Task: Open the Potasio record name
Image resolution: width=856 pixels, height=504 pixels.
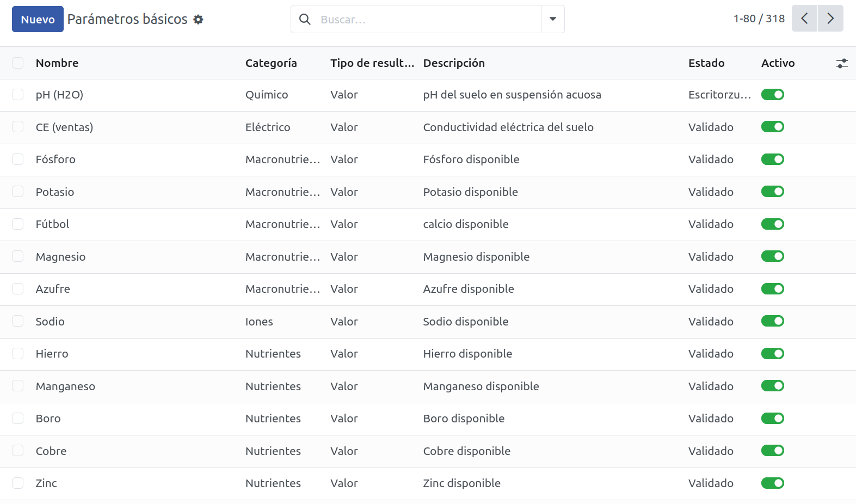Action: pyautogui.click(x=55, y=192)
